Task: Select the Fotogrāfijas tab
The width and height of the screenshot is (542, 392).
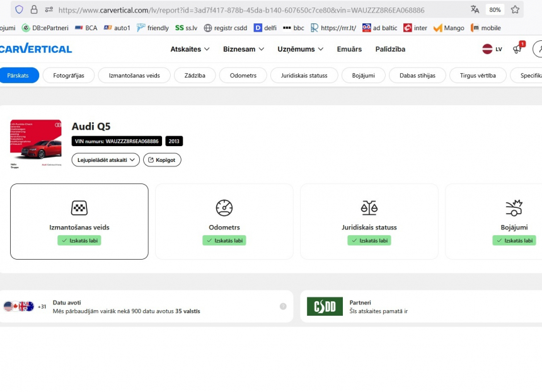Action: [69, 76]
